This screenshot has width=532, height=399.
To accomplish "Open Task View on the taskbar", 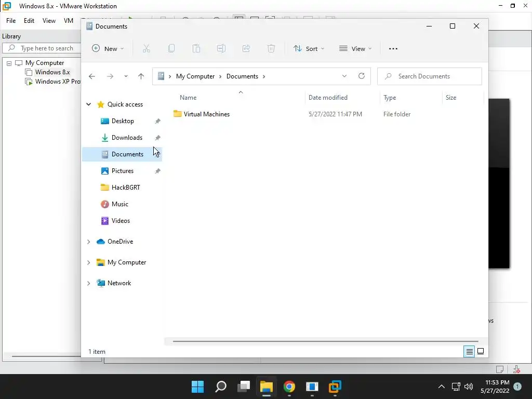I will [243, 387].
